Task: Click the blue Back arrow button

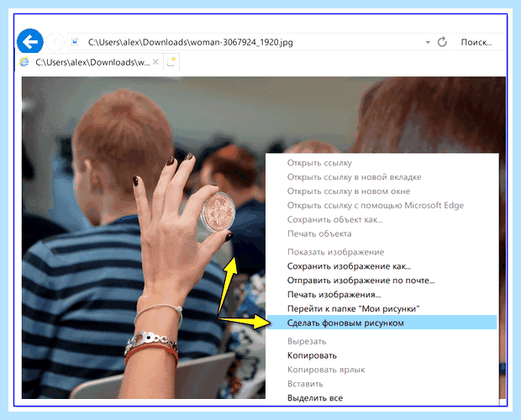Action: pyautogui.click(x=30, y=41)
